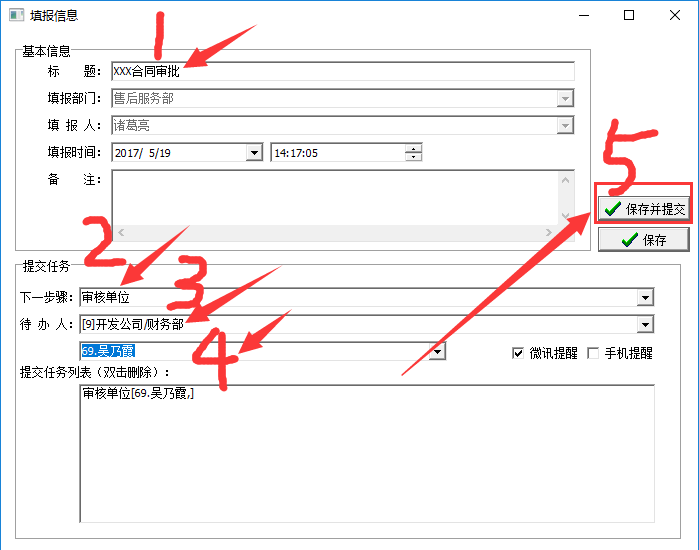
Task: Enable the 微讯提醒 checkbox
Action: click(x=518, y=353)
